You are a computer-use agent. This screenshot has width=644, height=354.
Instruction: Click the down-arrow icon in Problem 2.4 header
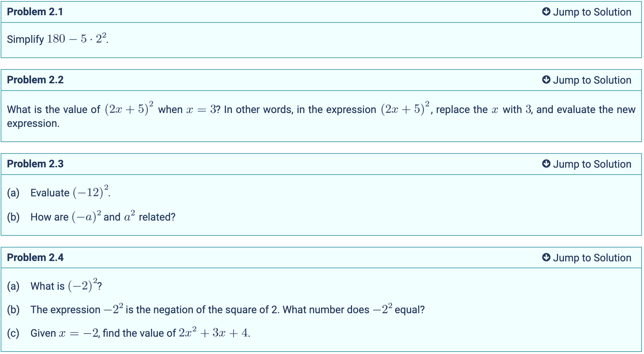(x=546, y=258)
